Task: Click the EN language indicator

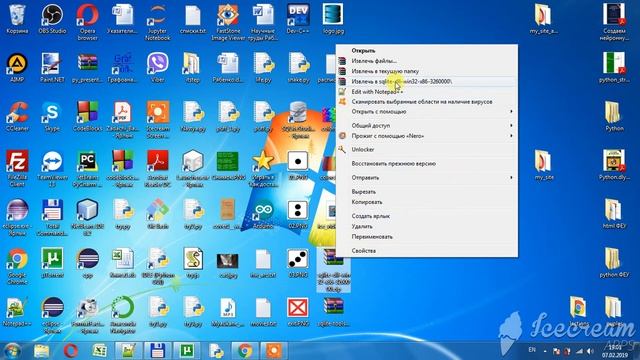Action: point(532,350)
